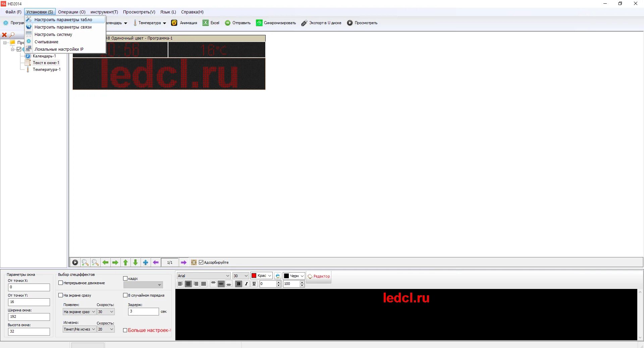The image size is (644, 348).
Task: Align text to top vertically
Action: click(x=213, y=284)
